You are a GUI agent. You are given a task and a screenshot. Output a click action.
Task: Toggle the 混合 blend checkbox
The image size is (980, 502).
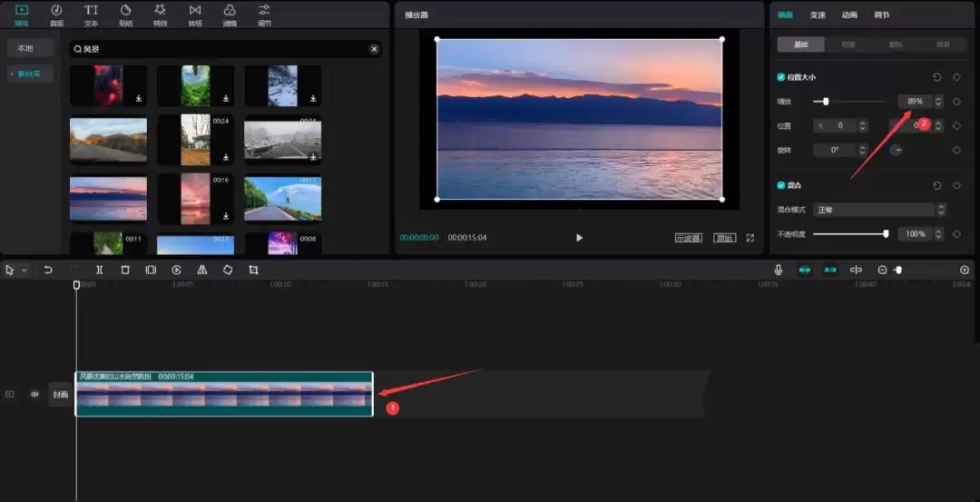781,185
